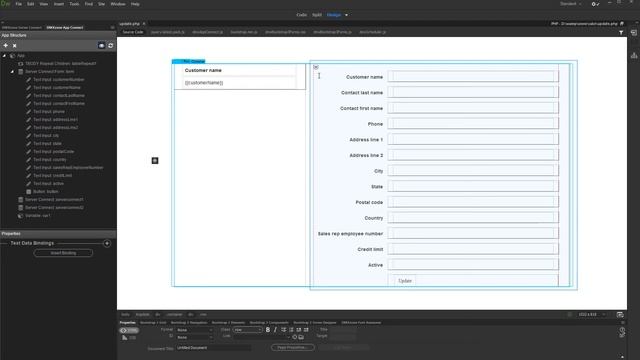Select Text Input contactFirstName in tree
This screenshot has width=640, height=360.
tap(59, 104)
